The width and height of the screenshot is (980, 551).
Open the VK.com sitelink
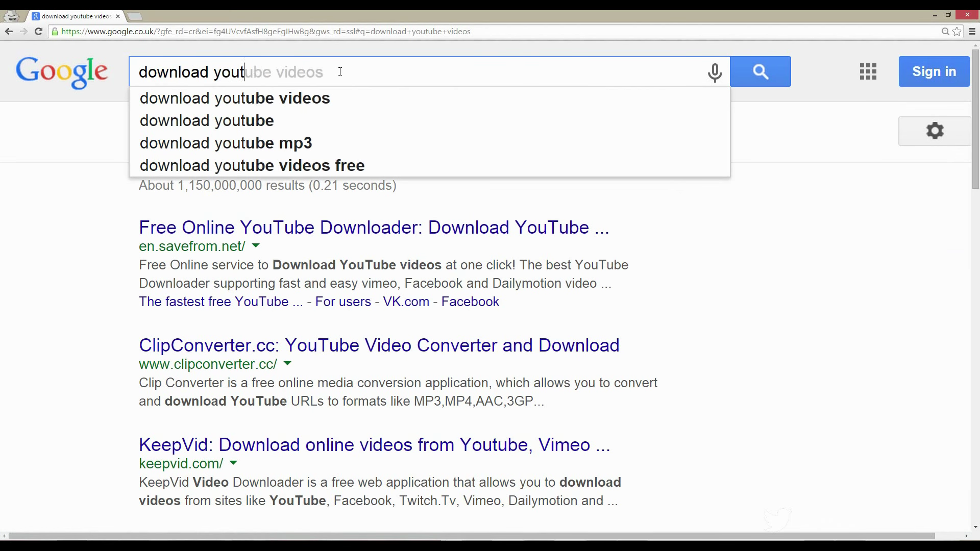coord(406,302)
